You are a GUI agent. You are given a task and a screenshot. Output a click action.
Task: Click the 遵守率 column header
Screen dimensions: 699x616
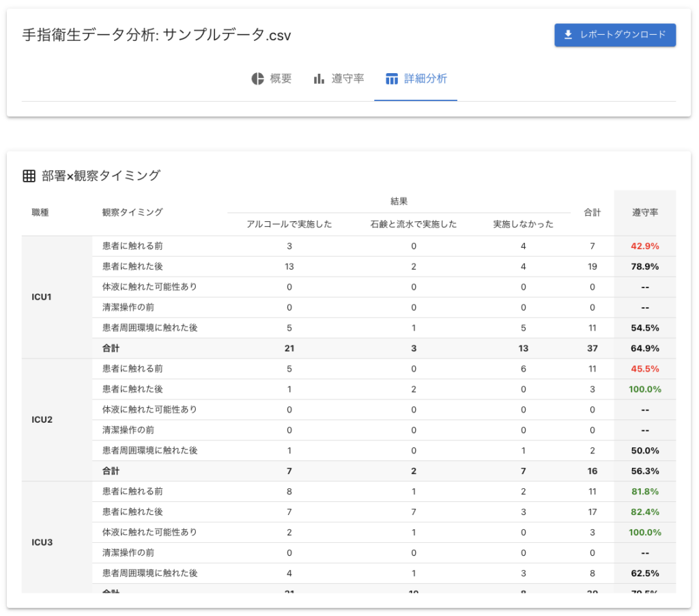[x=645, y=212]
